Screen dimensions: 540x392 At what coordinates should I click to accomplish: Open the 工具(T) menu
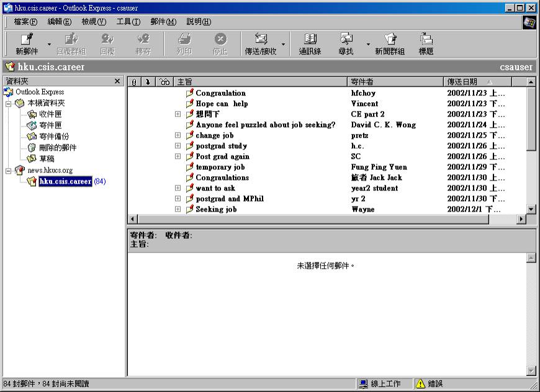128,22
